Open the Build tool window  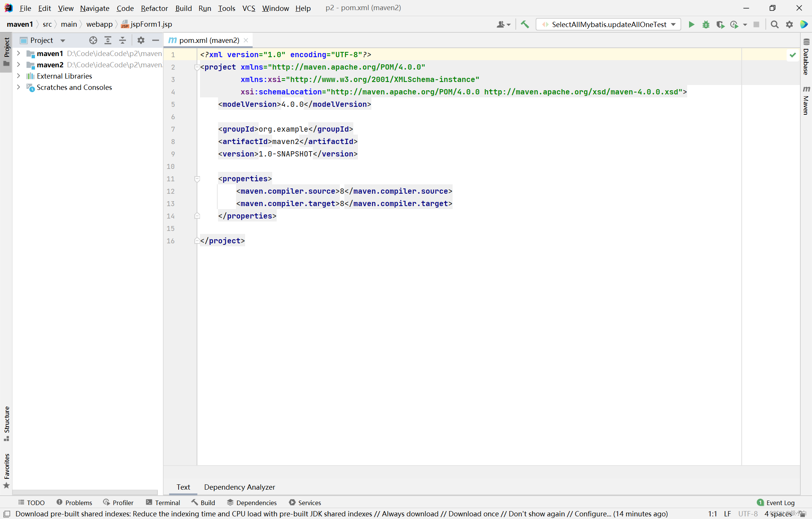[x=203, y=502]
